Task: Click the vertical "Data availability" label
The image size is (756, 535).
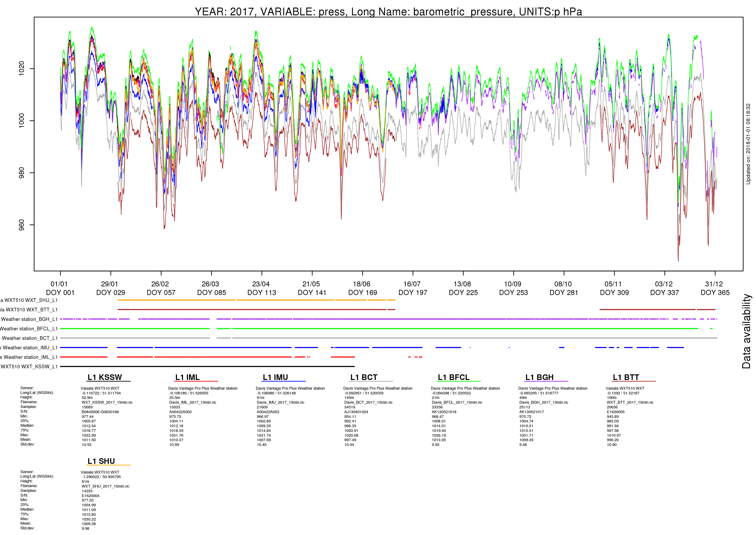Action: point(746,331)
